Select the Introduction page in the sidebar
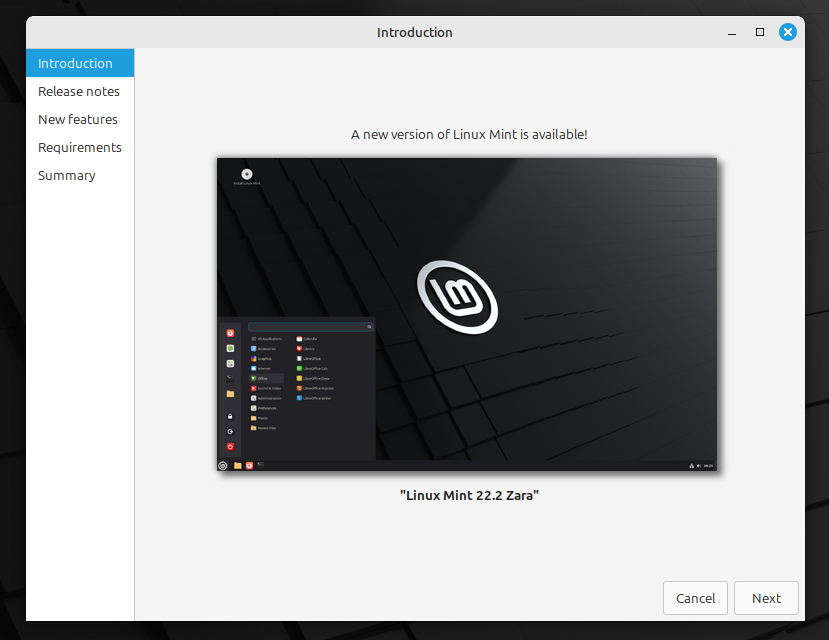829x640 pixels. 76,63
